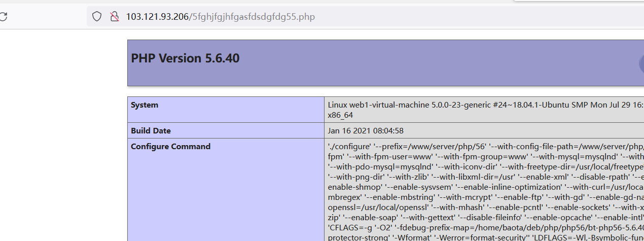Select the Linux web1-virtual-machine system value
The height and width of the screenshot is (241, 644).
(x=486, y=105)
